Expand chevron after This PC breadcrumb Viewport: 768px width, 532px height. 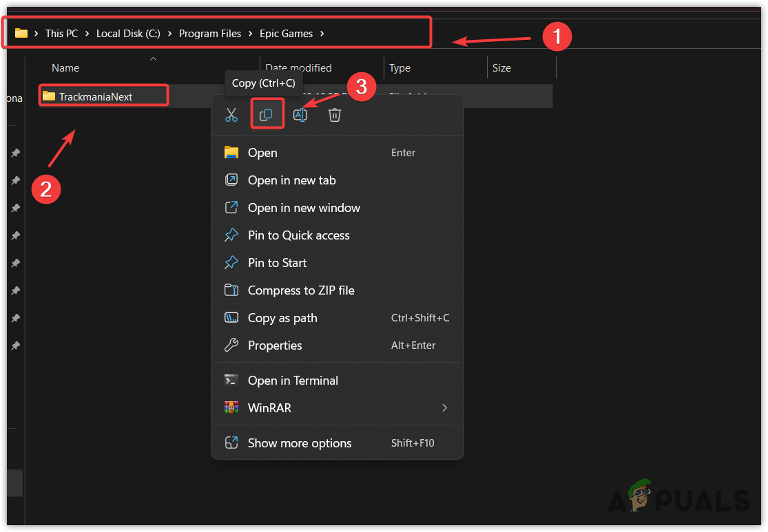87,34
